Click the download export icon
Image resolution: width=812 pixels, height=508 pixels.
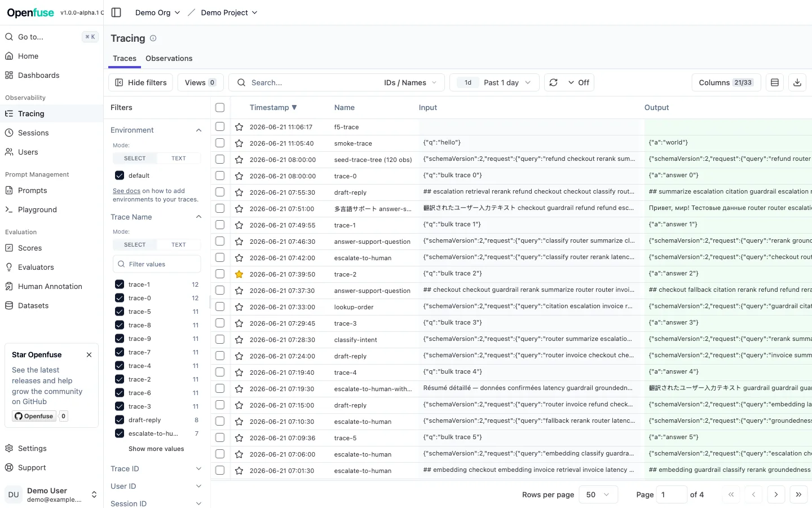click(797, 82)
